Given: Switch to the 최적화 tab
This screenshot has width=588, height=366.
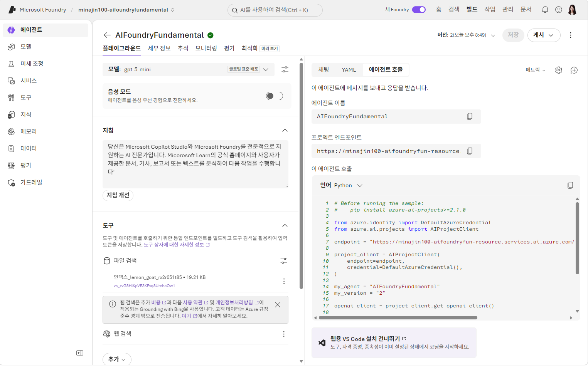Looking at the screenshot, I should pos(249,48).
